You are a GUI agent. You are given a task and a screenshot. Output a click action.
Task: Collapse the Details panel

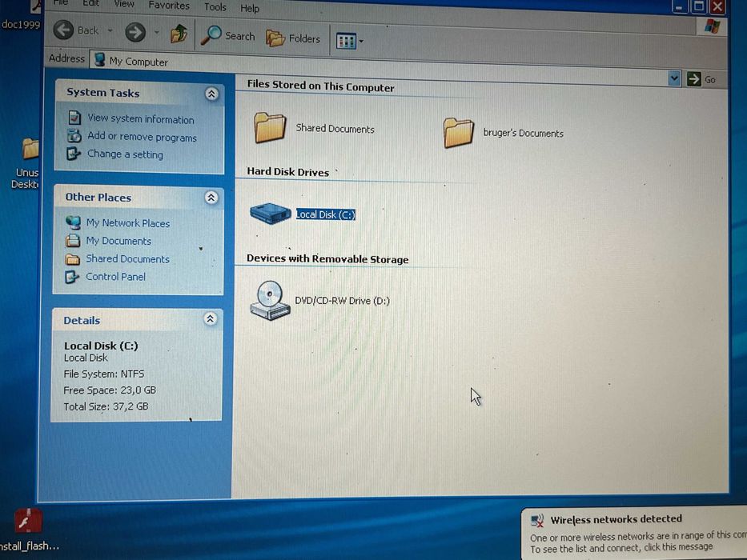click(210, 319)
